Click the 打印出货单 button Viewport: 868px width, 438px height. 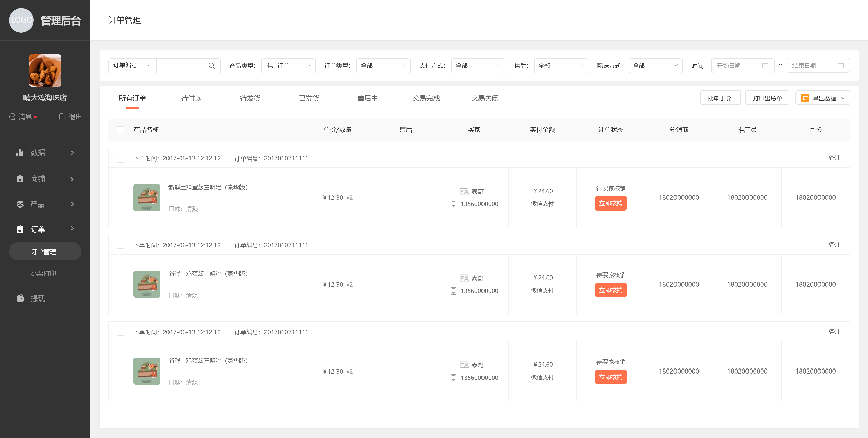[767, 98]
